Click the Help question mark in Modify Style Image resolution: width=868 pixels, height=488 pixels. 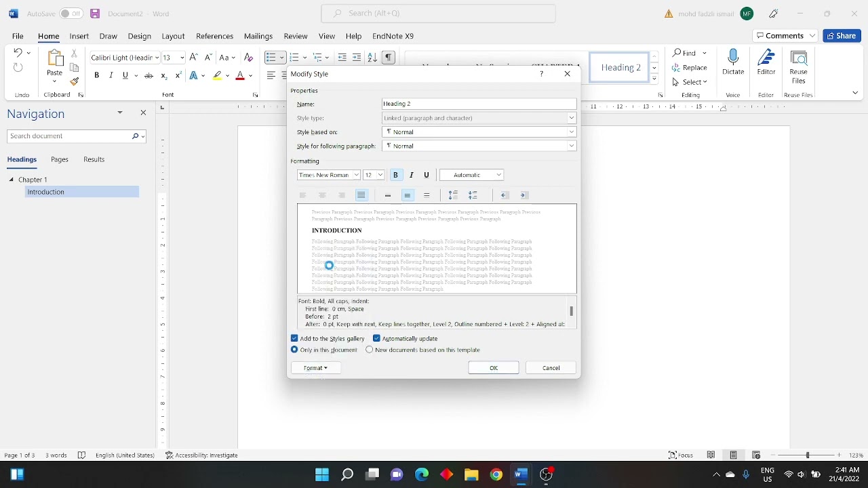pyautogui.click(x=541, y=74)
